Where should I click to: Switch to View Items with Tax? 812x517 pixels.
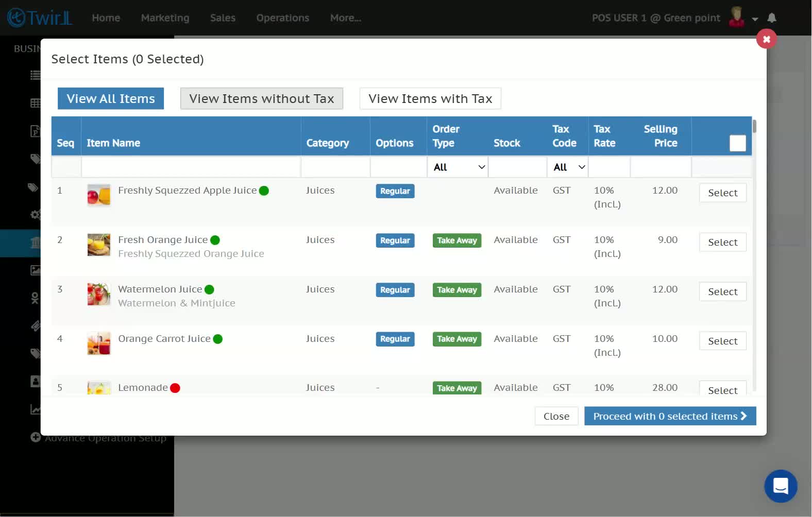(430, 98)
